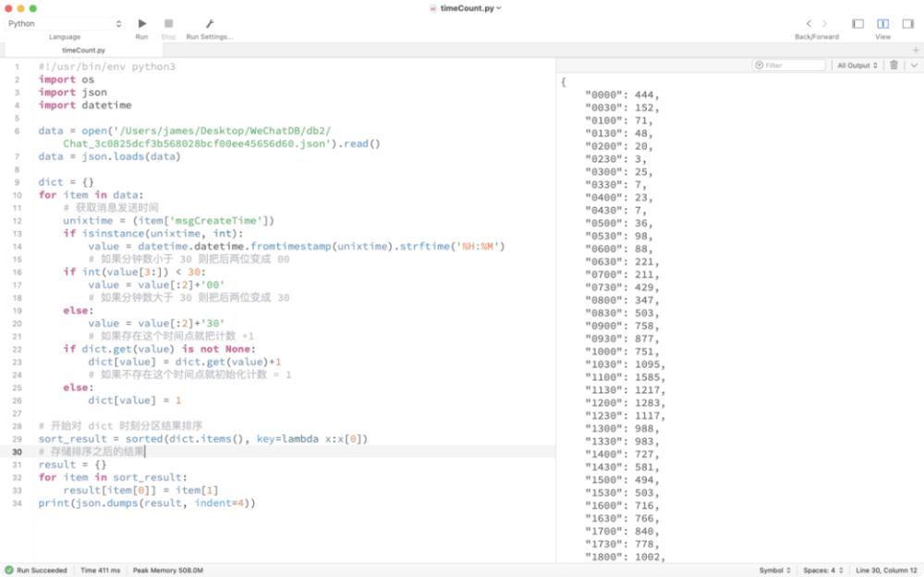
Task: Click the Back/Forward label
Action: tap(817, 37)
